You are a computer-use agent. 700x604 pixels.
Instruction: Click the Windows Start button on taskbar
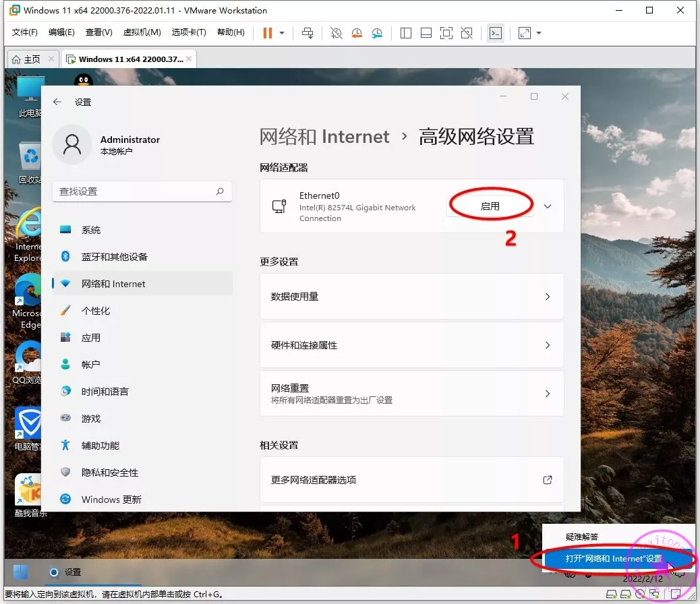pos(21,572)
